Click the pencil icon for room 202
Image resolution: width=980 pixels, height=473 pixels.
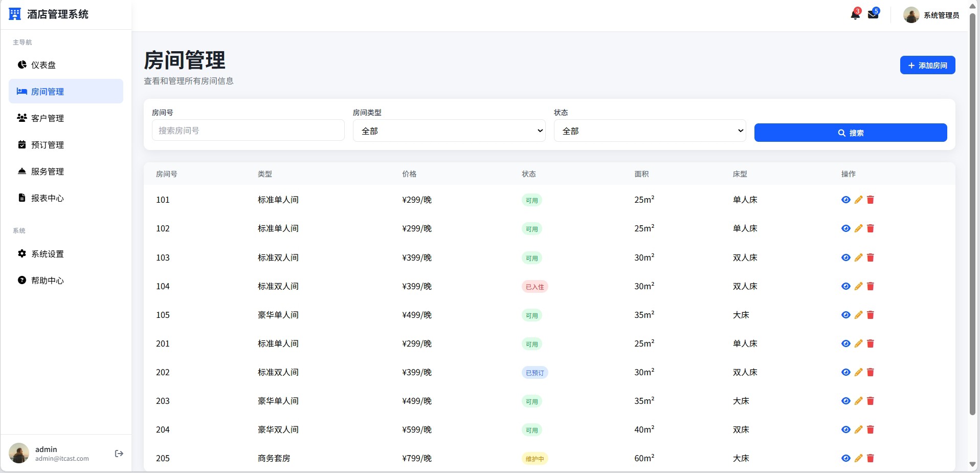pyautogui.click(x=858, y=372)
